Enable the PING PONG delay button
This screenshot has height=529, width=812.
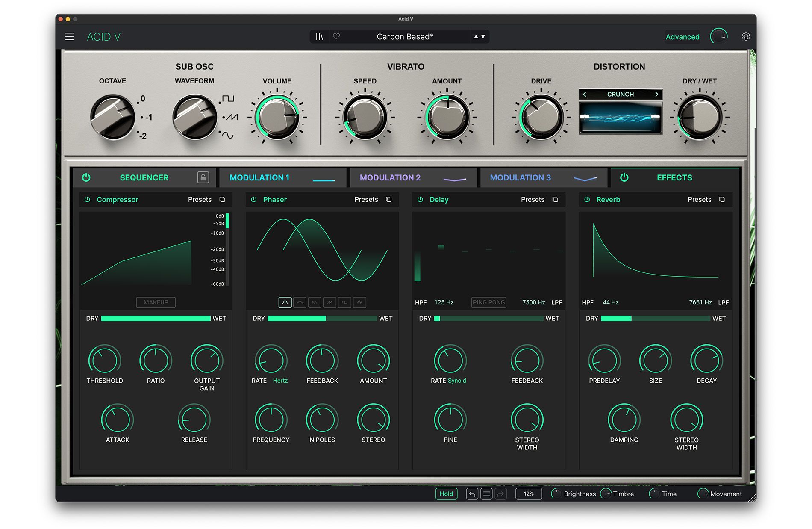(x=489, y=302)
